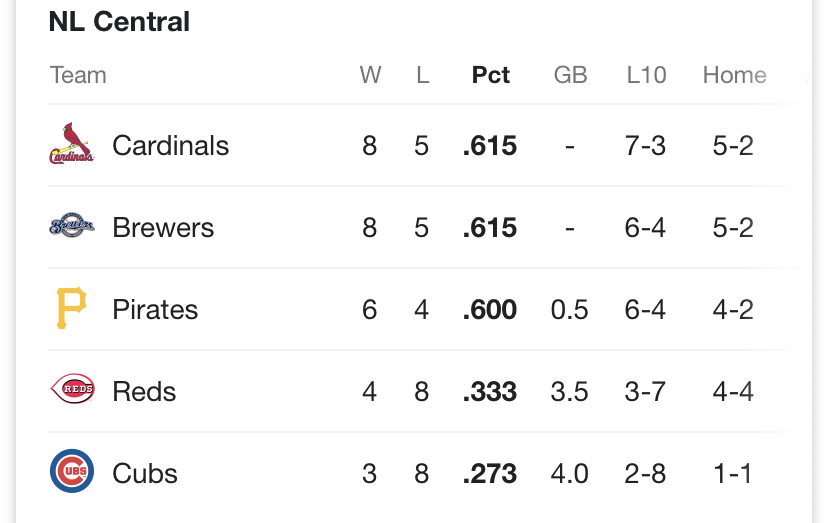
Task: Sort by GB column header
Action: [570, 75]
